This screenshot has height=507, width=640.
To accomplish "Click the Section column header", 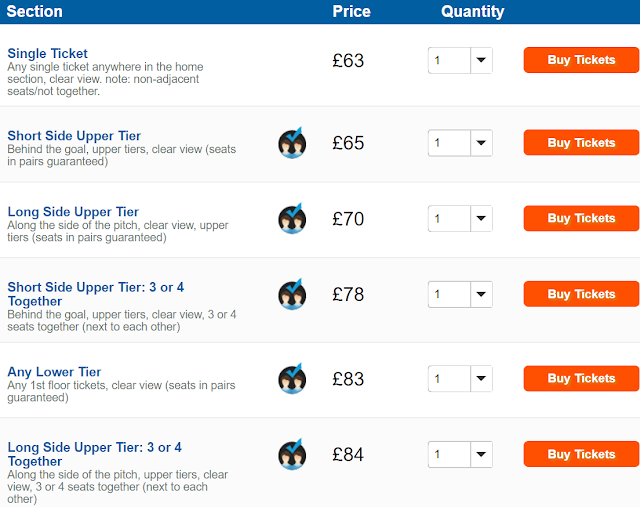I will click(35, 12).
